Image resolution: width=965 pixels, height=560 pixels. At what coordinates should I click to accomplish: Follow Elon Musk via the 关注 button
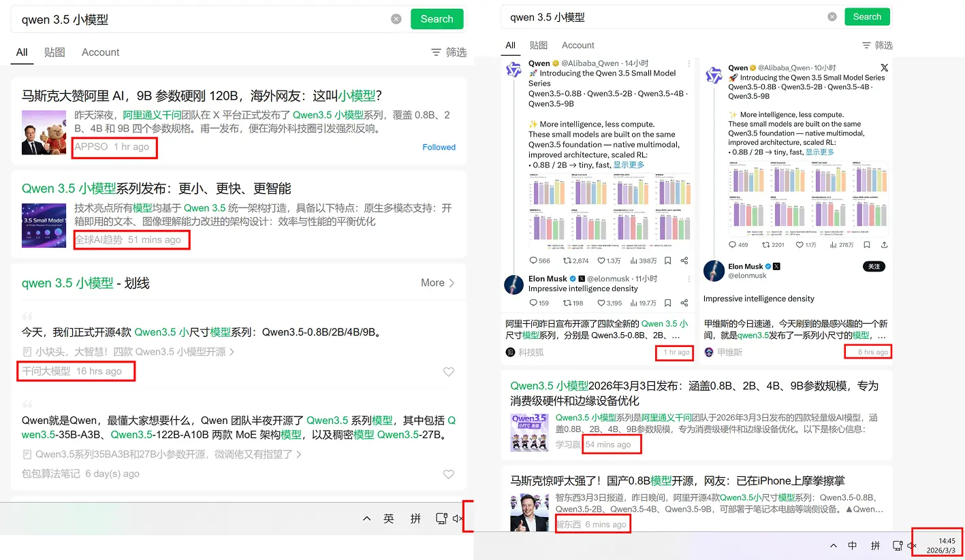coord(874,266)
